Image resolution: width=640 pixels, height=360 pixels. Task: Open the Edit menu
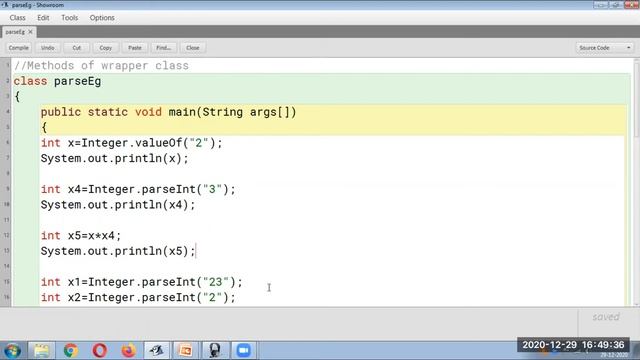coord(43,18)
